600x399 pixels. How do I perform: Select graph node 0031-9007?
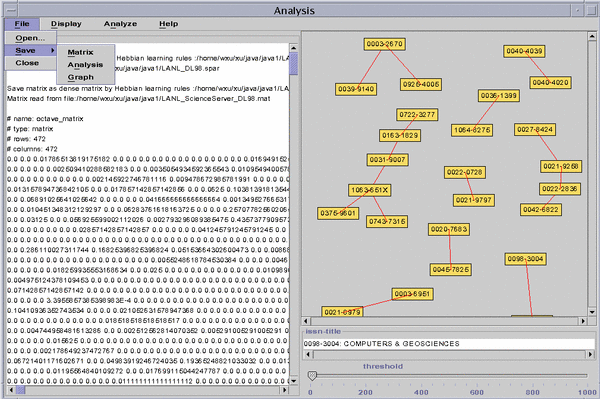pos(387,160)
